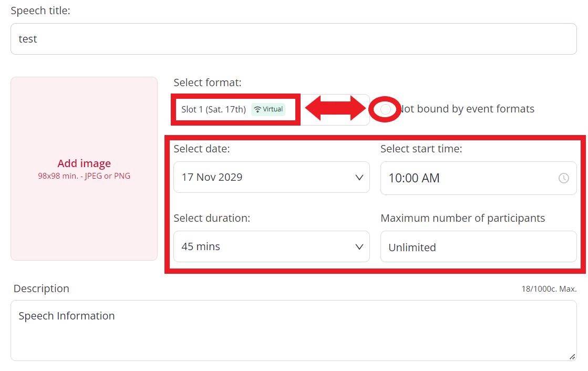Open the '17 Nov 2029' date dropdown
The width and height of the screenshot is (588, 371).
coord(272,177)
